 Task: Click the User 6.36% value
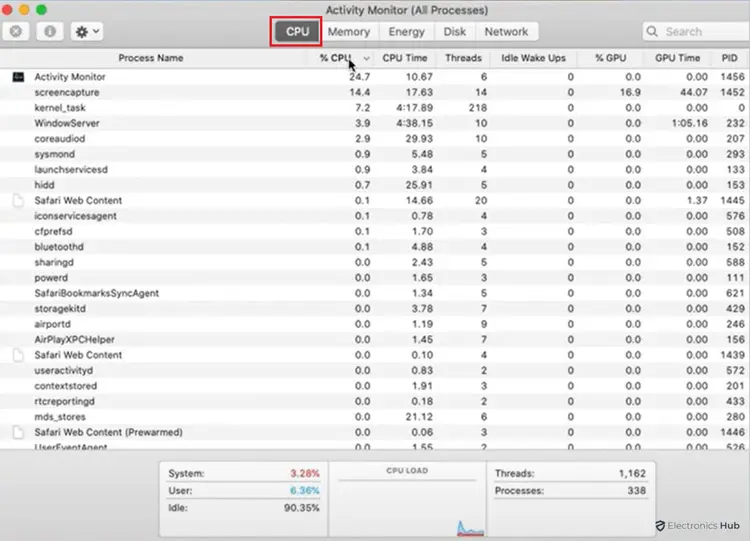pyautogui.click(x=305, y=490)
